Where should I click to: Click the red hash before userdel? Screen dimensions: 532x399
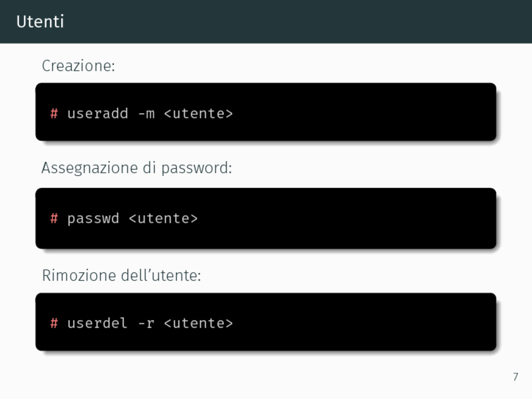tap(54, 323)
